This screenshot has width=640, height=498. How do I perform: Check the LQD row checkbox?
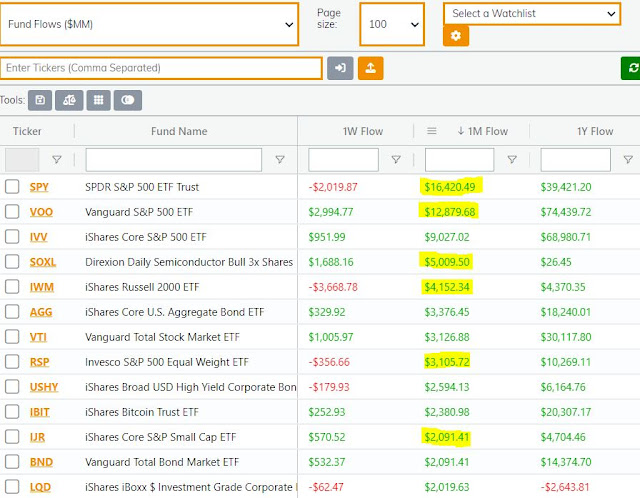(12, 487)
